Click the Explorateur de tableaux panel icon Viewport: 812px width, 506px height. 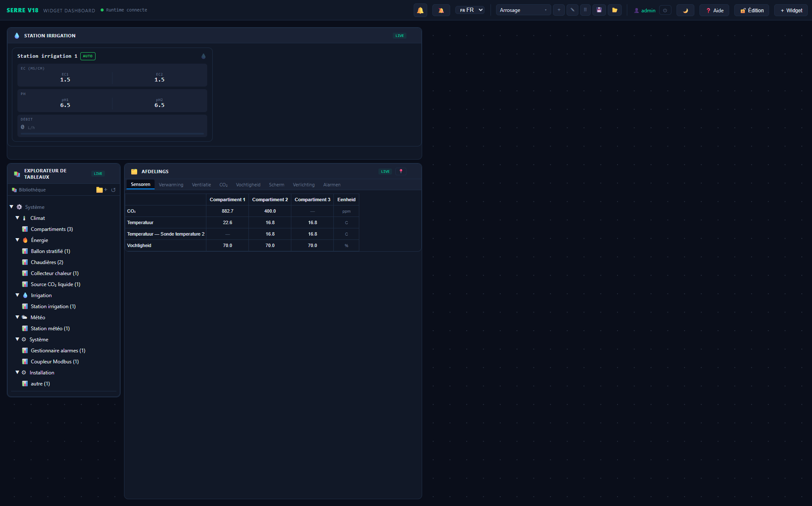[x=17, y=174]
